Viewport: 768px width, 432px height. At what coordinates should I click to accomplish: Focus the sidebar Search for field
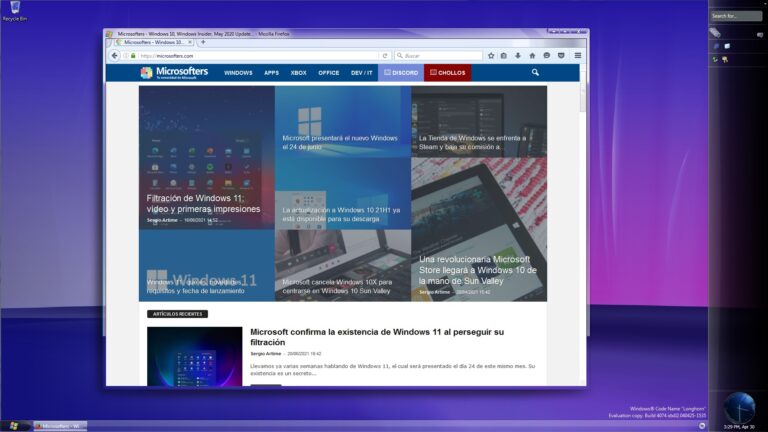(x=736, y=16)
